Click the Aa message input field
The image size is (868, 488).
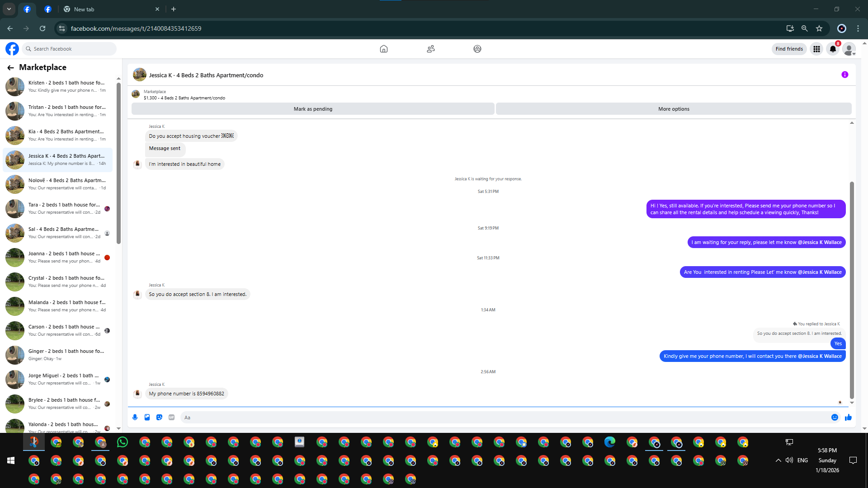[497, 418]
